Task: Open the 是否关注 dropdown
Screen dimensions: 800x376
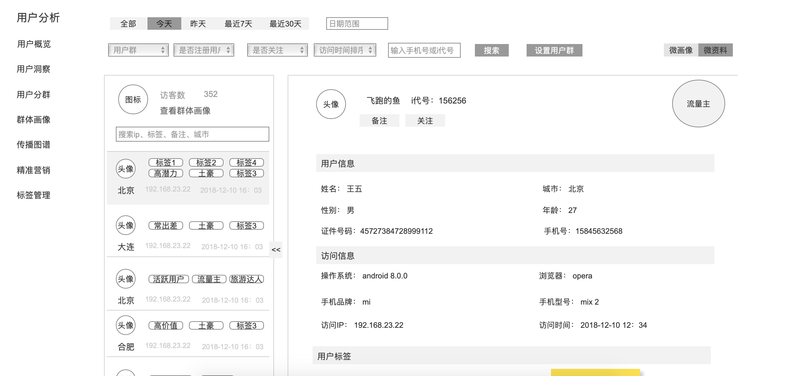Action: coord(277,50)
